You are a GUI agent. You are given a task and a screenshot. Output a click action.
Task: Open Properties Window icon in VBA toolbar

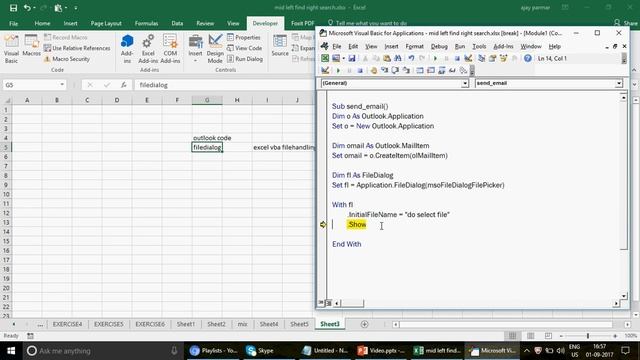[x=492, y=58]
